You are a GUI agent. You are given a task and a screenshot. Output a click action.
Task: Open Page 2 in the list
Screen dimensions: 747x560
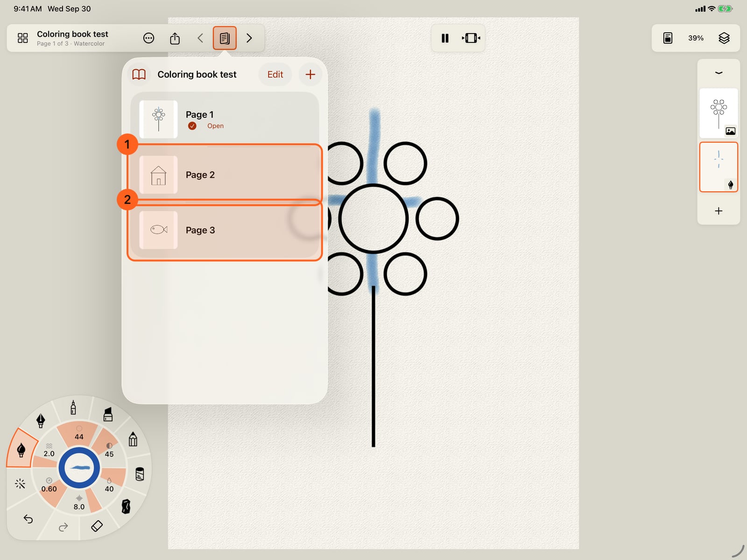tap(225, 175)
